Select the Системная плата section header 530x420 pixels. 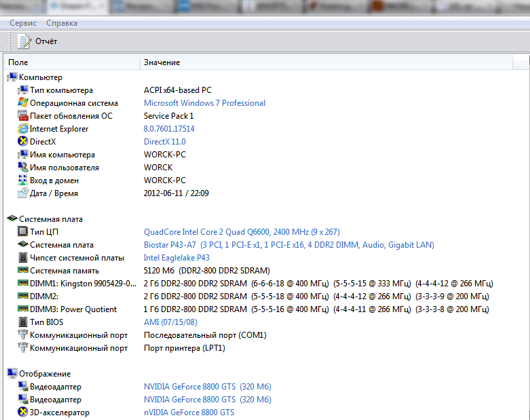(x=51, y=219)
